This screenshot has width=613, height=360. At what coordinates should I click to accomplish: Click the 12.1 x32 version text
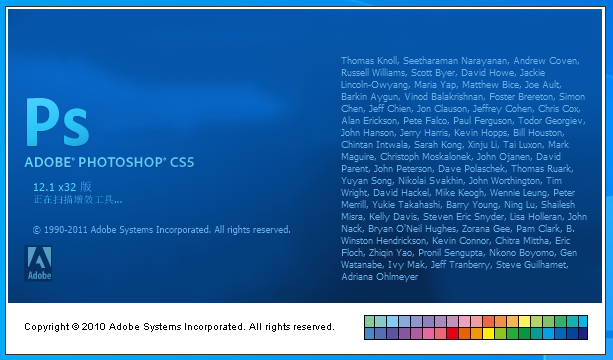coord(62,187)
